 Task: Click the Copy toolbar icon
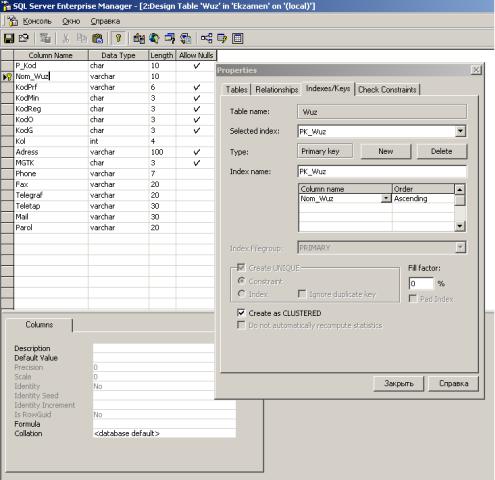[x=81, y=38]
